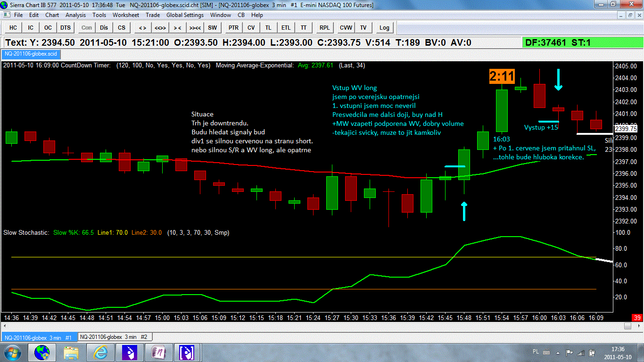Open the Help menu
644x362 pixels.
pyautogui.click(x=257, y=15)
